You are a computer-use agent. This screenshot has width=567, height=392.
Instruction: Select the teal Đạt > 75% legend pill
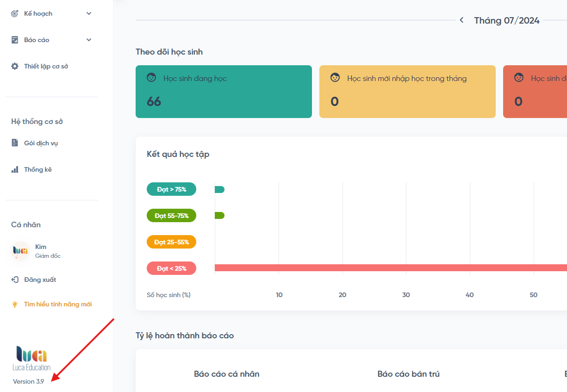(x=171, y=189)
